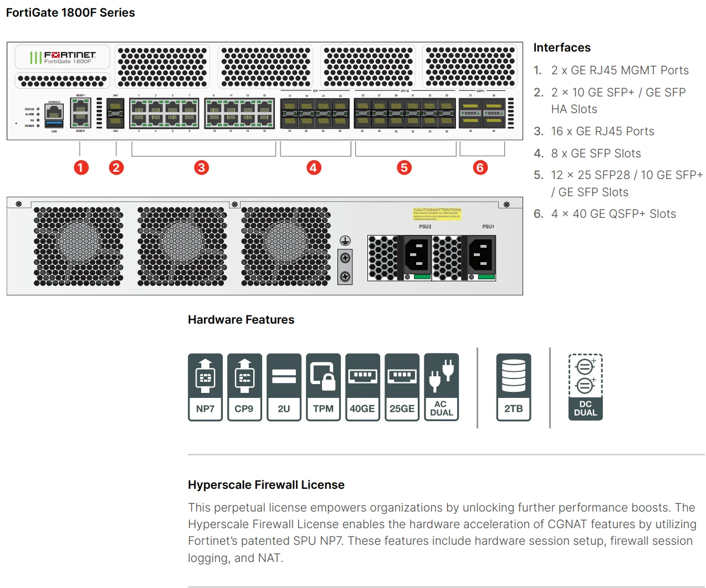Expand the Interfaces list heading
Image resolution: width=706 pixels, height=588 pixels.
tap(562, 48)
